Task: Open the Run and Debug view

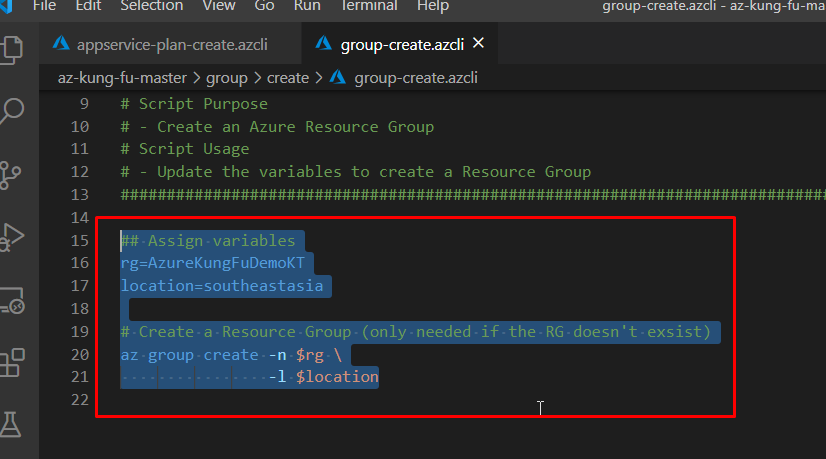Action: pos(12,237)
